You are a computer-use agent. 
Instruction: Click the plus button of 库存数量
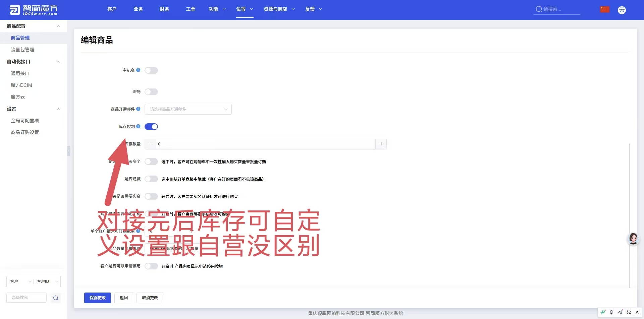tap(381, 144)
